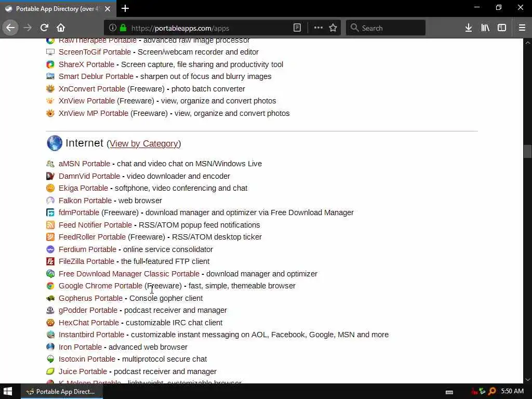
Task: Click the fdmPortable app icon
Action: coord(50,212)
